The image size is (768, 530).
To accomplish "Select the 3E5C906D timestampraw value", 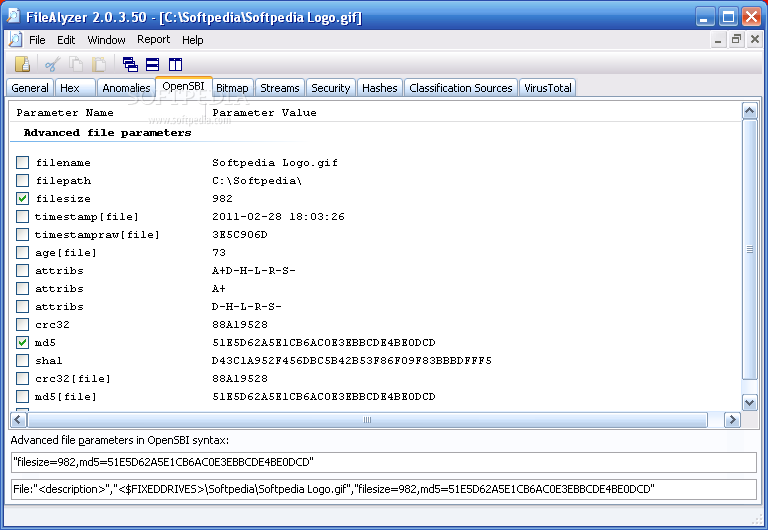I will (240, 234).
